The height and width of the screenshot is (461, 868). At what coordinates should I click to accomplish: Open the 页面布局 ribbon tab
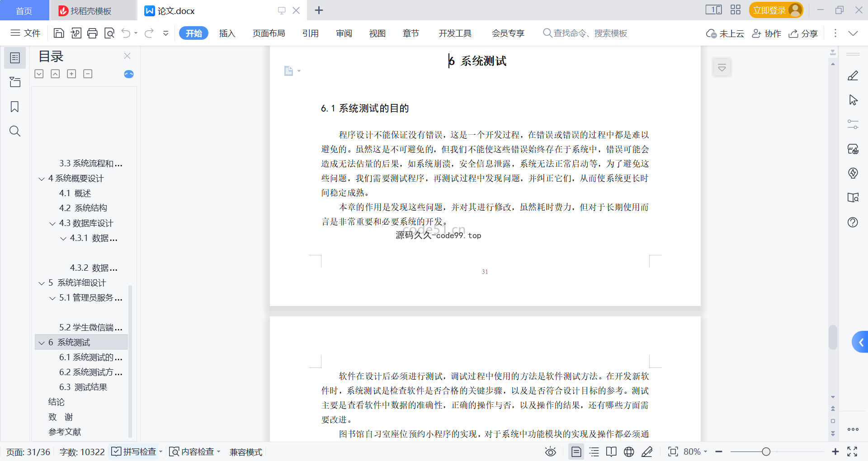click(x=269, y=33)
